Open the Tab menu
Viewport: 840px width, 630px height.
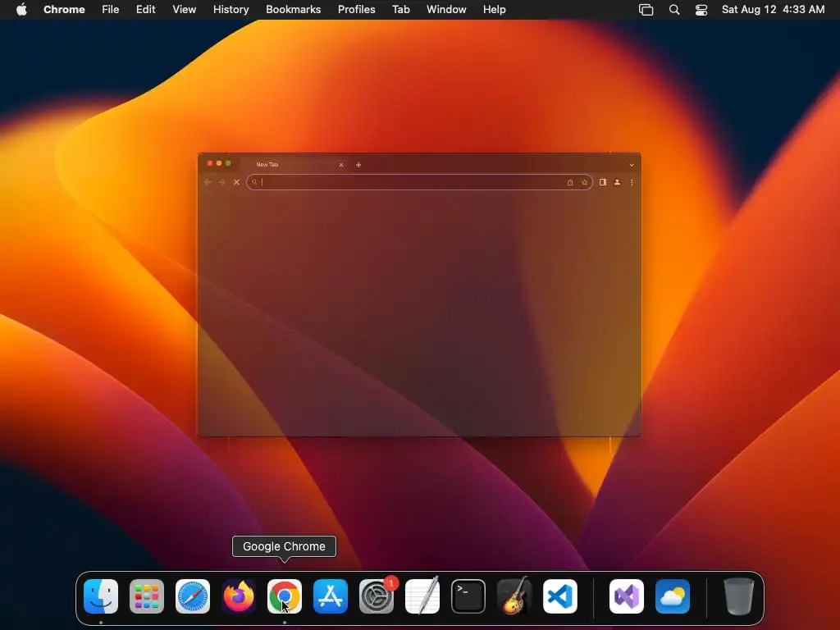pos(400,10)
